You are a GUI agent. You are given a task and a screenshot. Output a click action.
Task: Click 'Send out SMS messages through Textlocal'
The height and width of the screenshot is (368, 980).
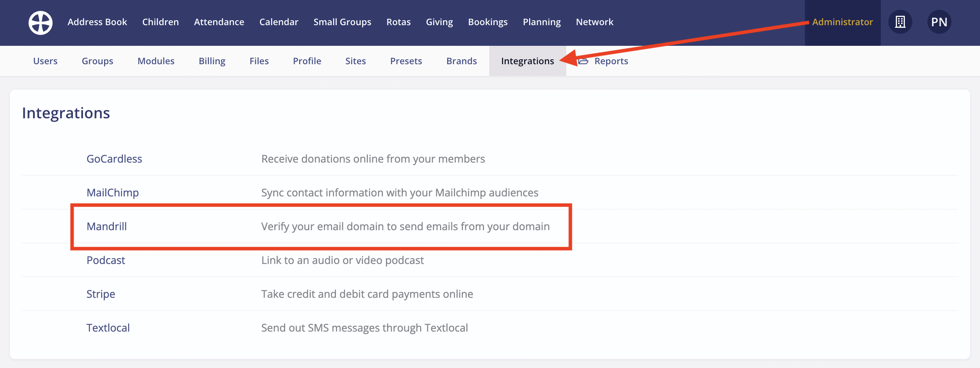click(x=364, y=328)
